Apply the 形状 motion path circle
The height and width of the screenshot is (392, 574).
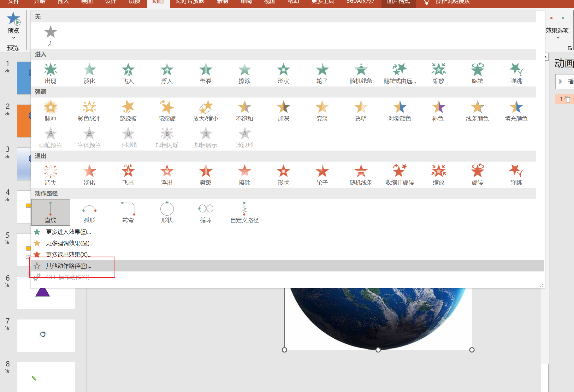coord(167,212)
